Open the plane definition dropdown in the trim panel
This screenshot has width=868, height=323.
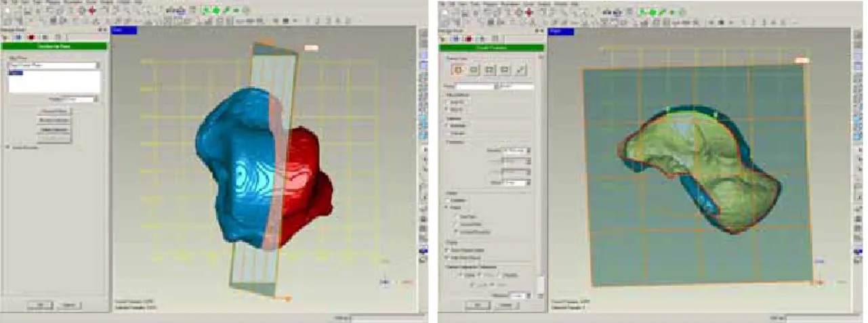(x=53, y=65)
